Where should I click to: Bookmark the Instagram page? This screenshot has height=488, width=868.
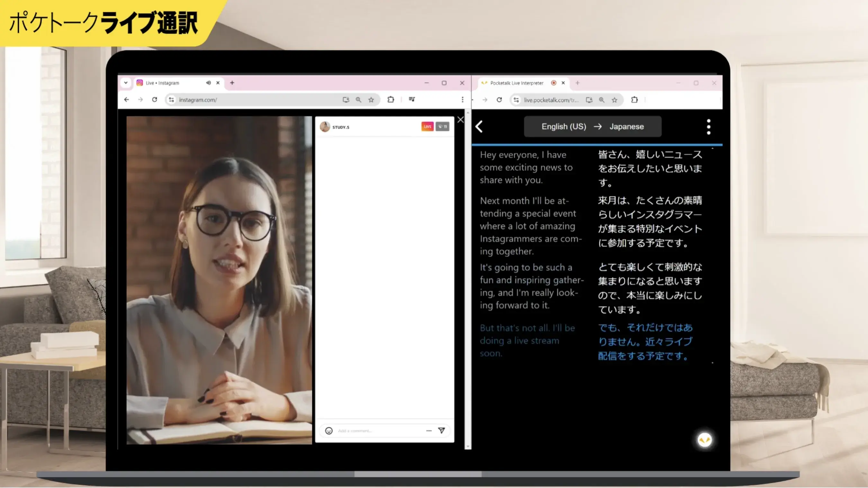coord(371,100)
